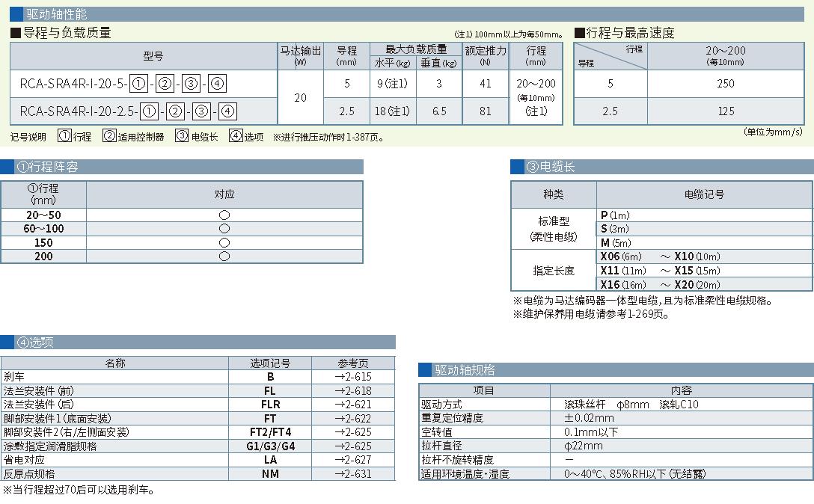Click the 0~40℃ ambient temperature value
This screenshot has width=814, height=504.
tap(635, 474)
